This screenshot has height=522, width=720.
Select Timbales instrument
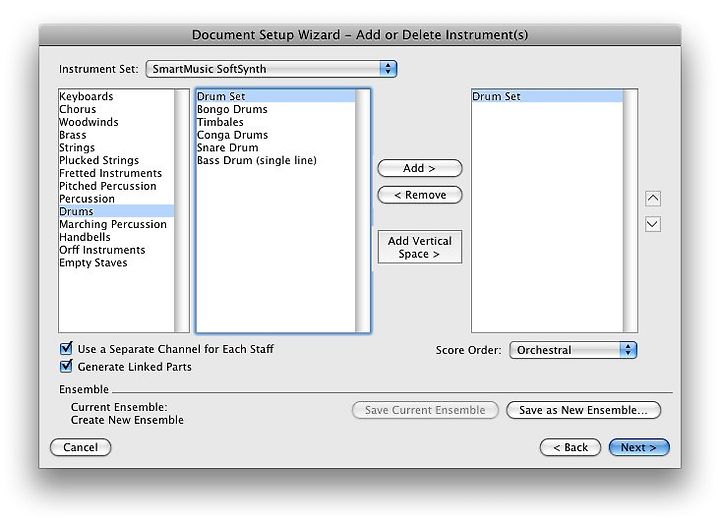tap(276, 122)
